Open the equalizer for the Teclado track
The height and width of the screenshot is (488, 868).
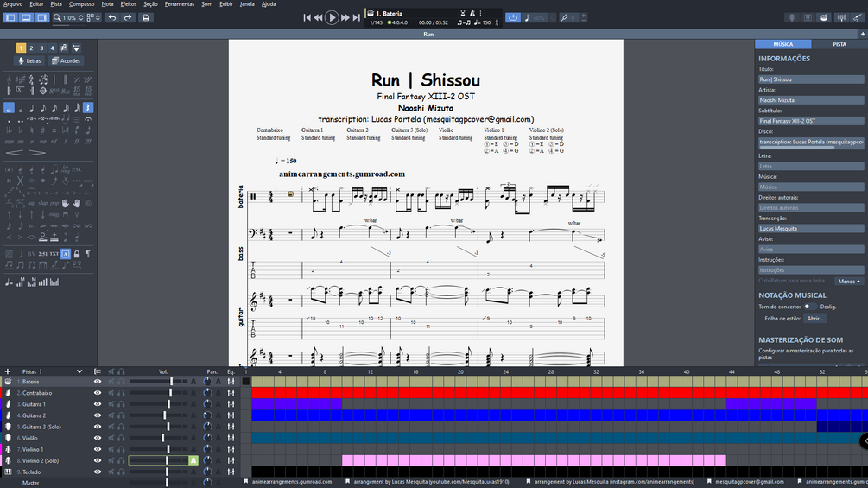(x=231, y=472)
